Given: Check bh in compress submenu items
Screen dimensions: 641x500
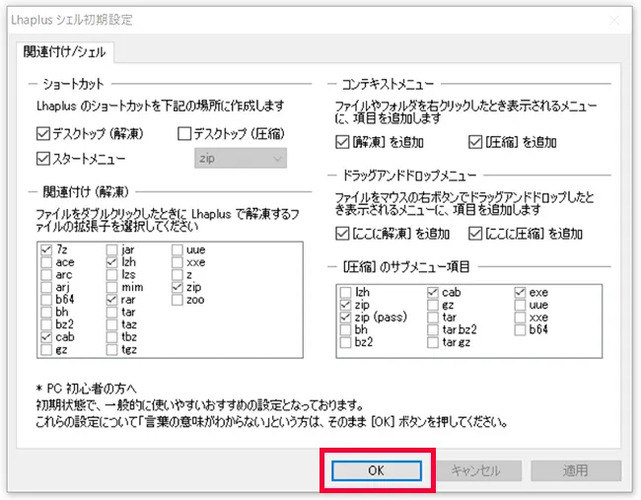Looking at the screenshot, I should point(345,330).
